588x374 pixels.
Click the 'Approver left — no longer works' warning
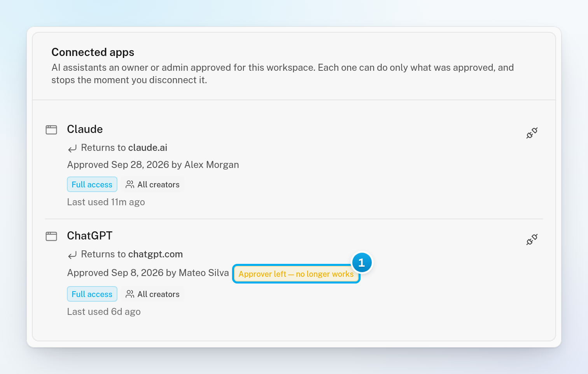[x=296, y=274]
